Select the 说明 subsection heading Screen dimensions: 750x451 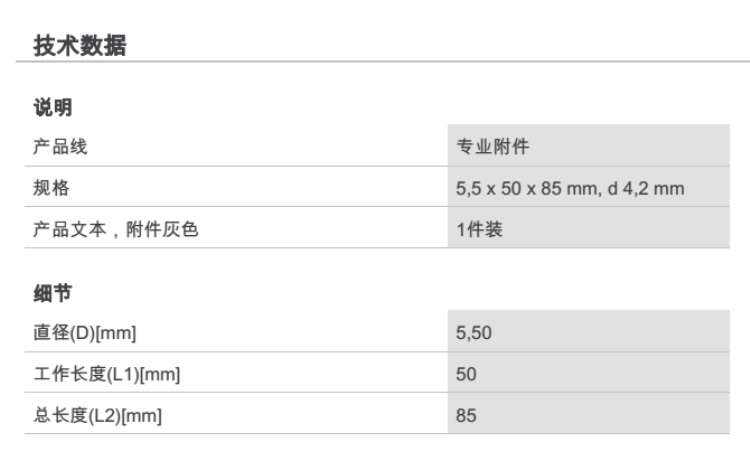click(51, 107)
